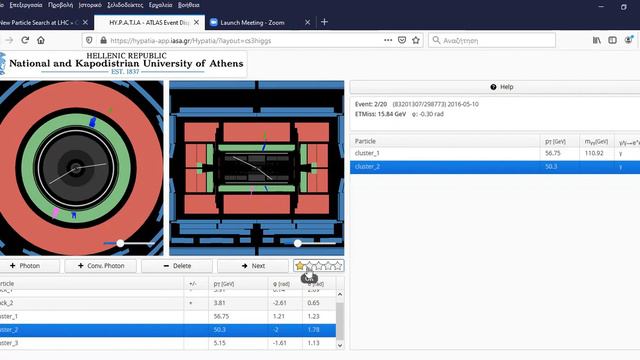
Task: Select the HY.P.A.T.I.A - ATLAS Event Display tab
Action: [149, 22]
